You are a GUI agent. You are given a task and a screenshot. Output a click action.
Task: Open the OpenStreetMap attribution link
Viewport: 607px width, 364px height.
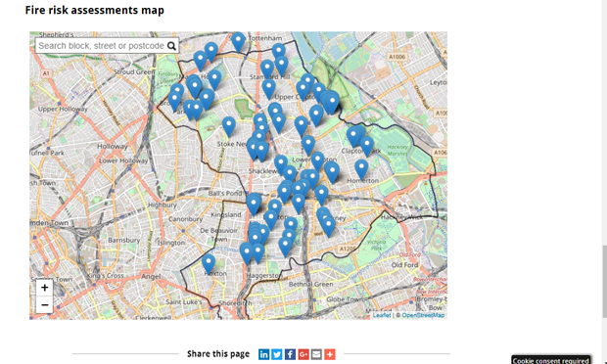tap(423, 315)
